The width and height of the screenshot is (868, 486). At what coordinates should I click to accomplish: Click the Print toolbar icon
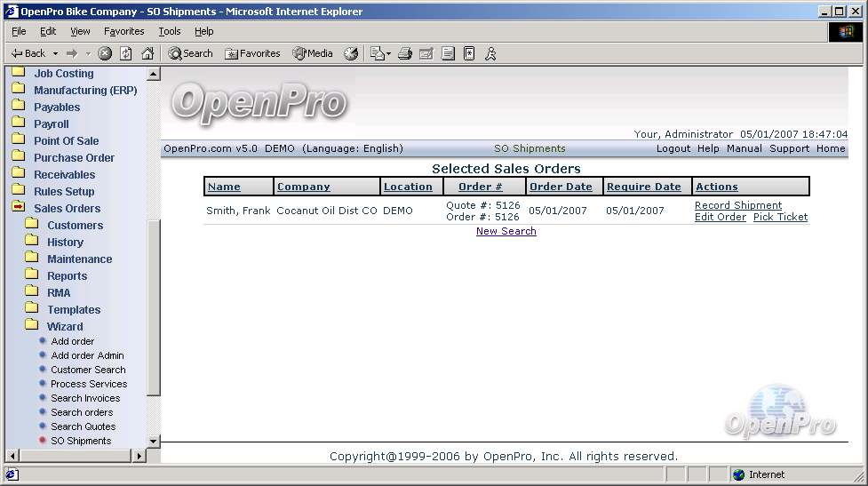(x=405, y=53)
